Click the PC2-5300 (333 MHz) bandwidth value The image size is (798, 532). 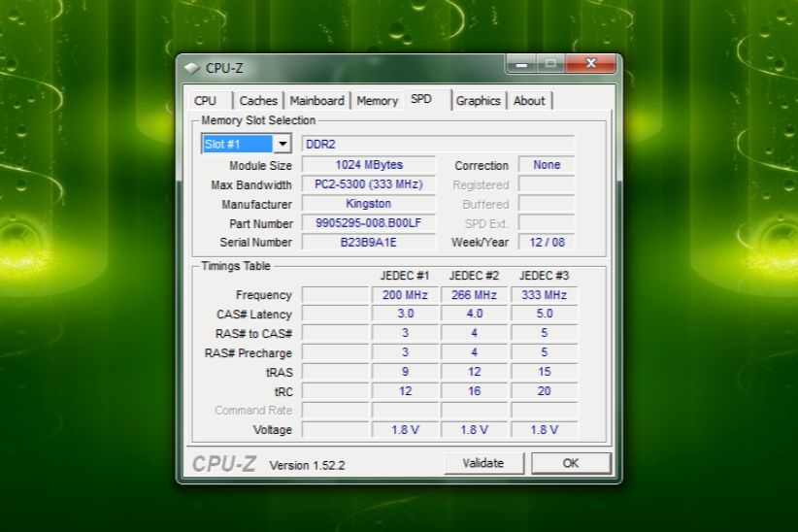tap(369, 184)
